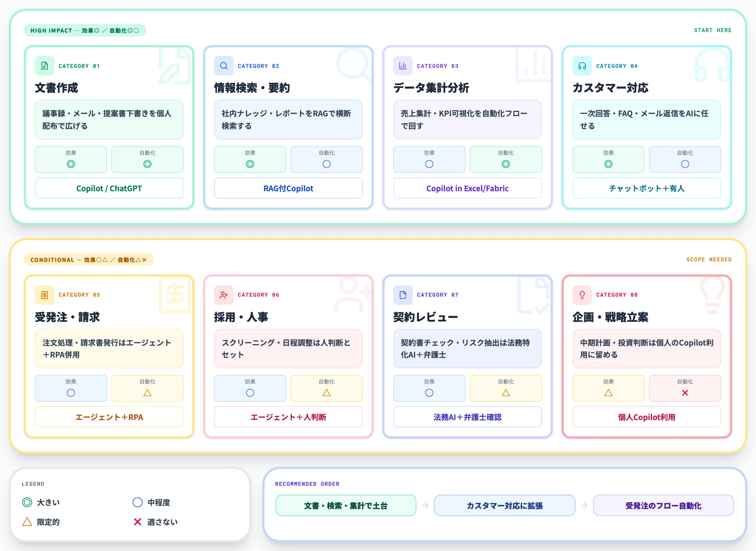Click the single-circle 中程度 legend icon
Viewport: 756px width, 551px height.
tap(138, 502)
